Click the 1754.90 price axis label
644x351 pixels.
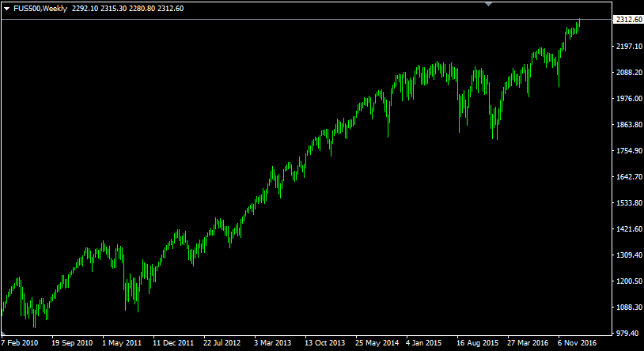click(629, 151)
